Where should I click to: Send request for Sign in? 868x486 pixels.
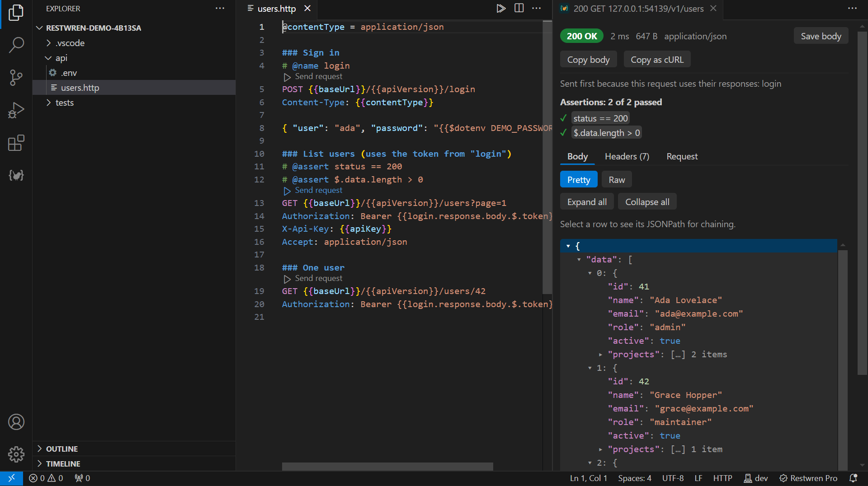[313, 77]
